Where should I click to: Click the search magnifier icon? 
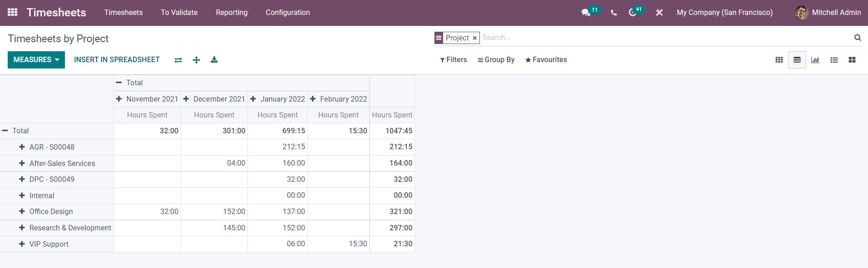click(x=858, y=38)
